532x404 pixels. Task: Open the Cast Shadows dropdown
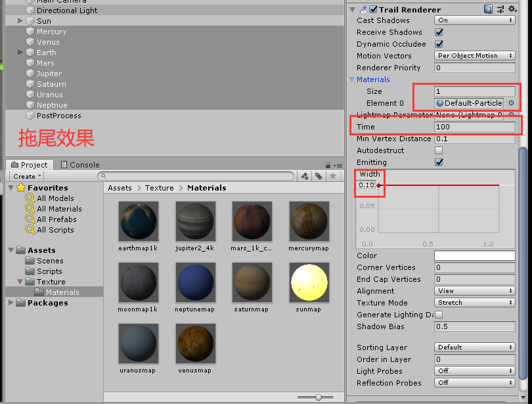point(474,20)
